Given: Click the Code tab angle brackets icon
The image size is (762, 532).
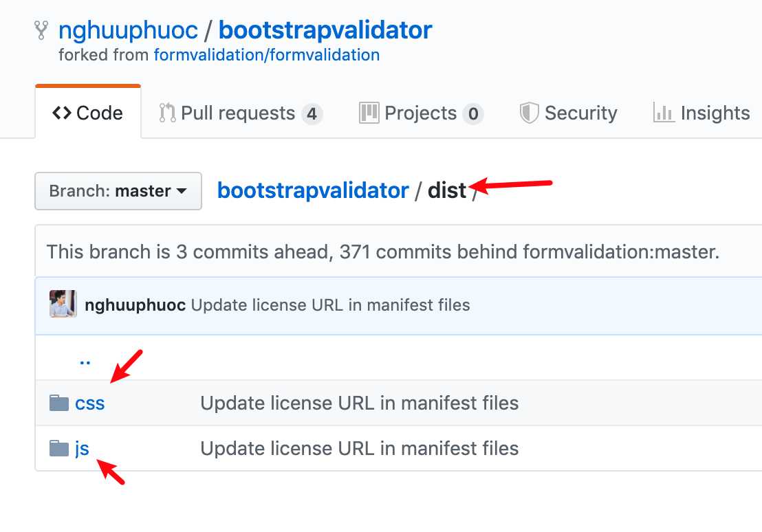Looking at the screenshot, I should click(x=62, y=113).
